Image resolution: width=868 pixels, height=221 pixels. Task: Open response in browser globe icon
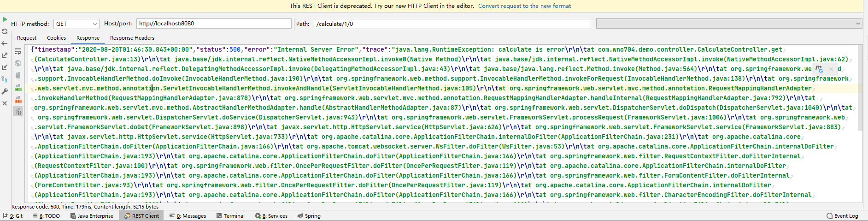pos(18,63)
